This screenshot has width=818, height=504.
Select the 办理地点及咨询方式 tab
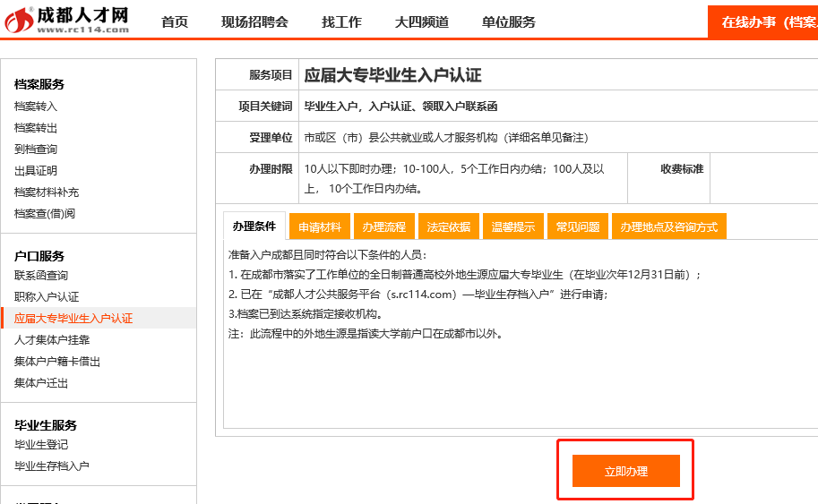(x=669, y=227)
